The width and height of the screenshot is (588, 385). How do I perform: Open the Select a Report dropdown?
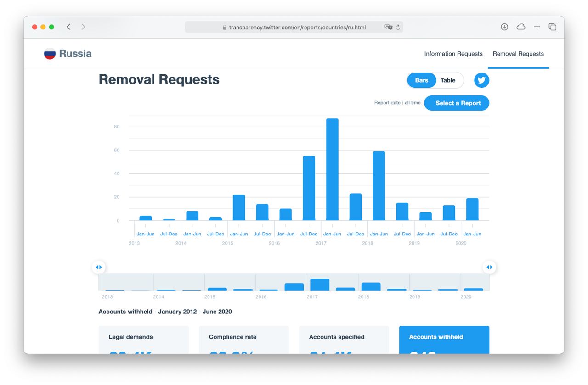click(x=457, y=103)
